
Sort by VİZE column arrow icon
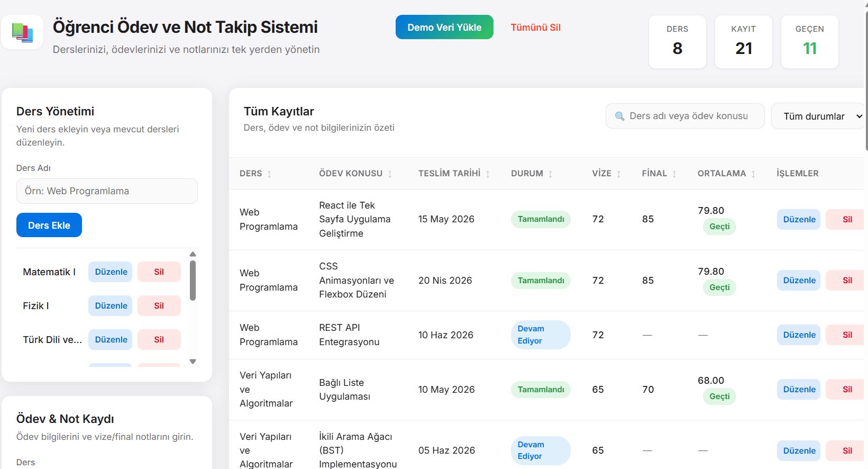point(619,174)
